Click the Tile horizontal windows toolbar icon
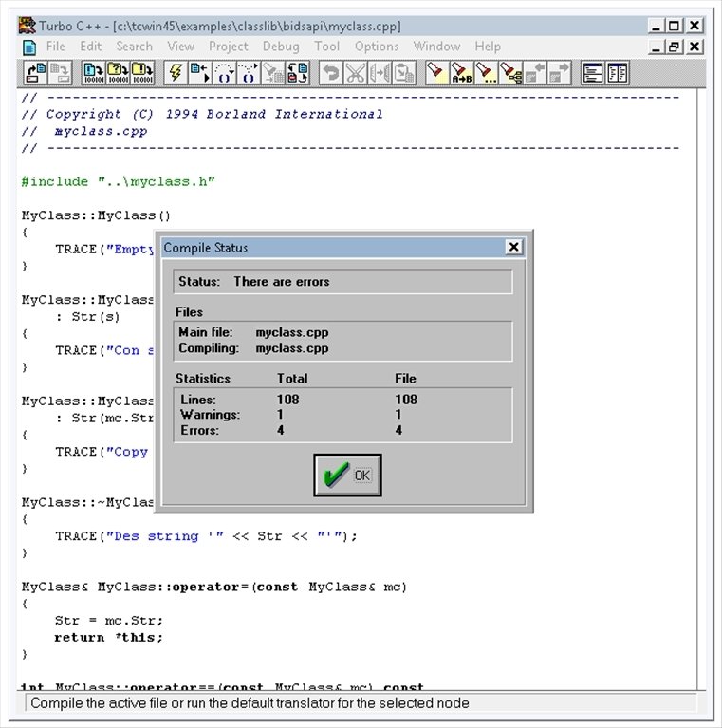This screenshot has width=722, height=728. tap(593, 73)
